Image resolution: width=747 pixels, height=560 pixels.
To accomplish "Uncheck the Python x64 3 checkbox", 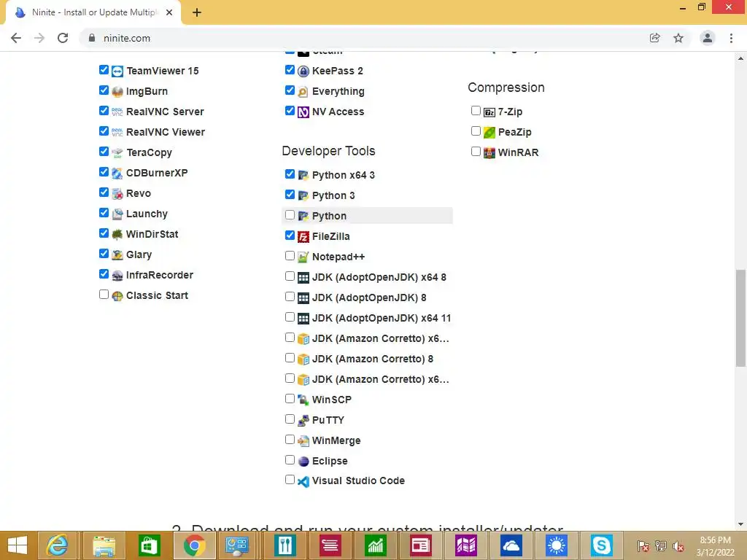I will pos(290,174).
